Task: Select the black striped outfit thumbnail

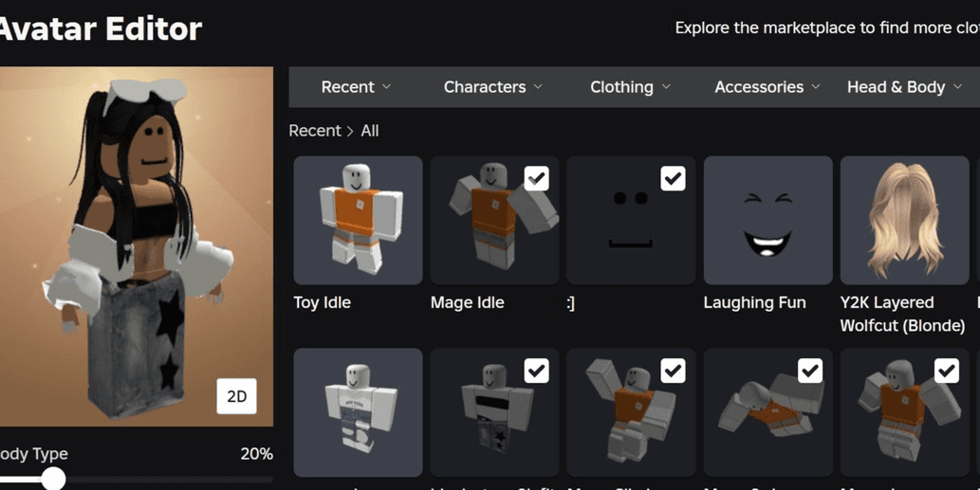Action: pyautogui.click(x=494, y=412)
